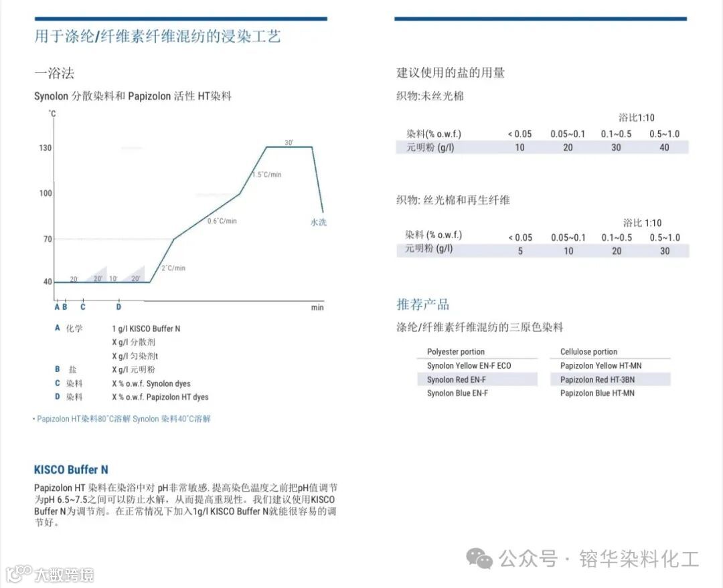Click the 30' hold time label

[x=289, y=142]
